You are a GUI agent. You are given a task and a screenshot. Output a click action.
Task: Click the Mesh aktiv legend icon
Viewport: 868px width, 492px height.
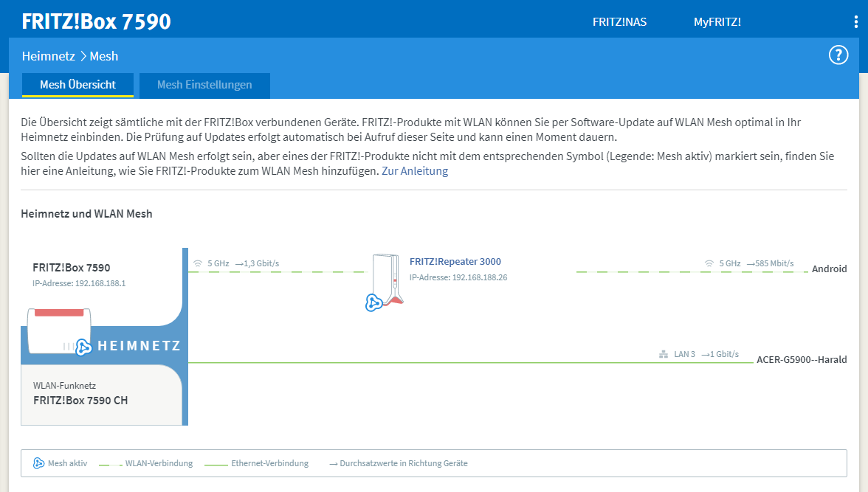pos(39,463)
